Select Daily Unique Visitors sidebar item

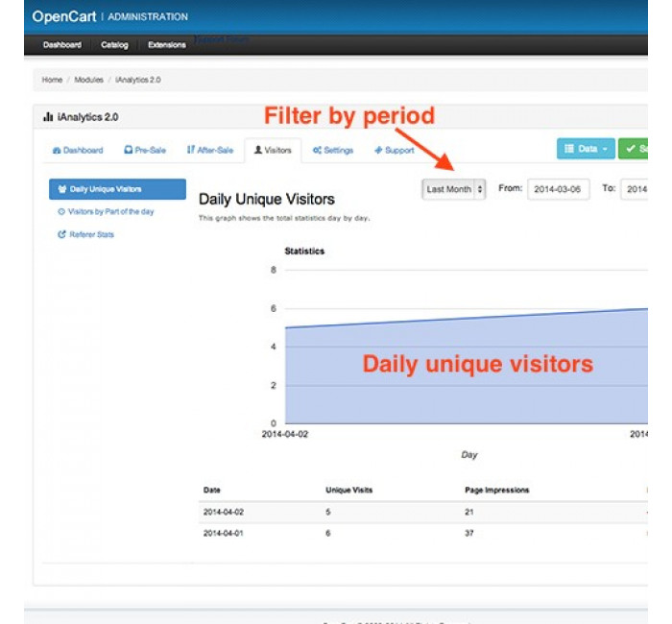(x=117, y=189)
